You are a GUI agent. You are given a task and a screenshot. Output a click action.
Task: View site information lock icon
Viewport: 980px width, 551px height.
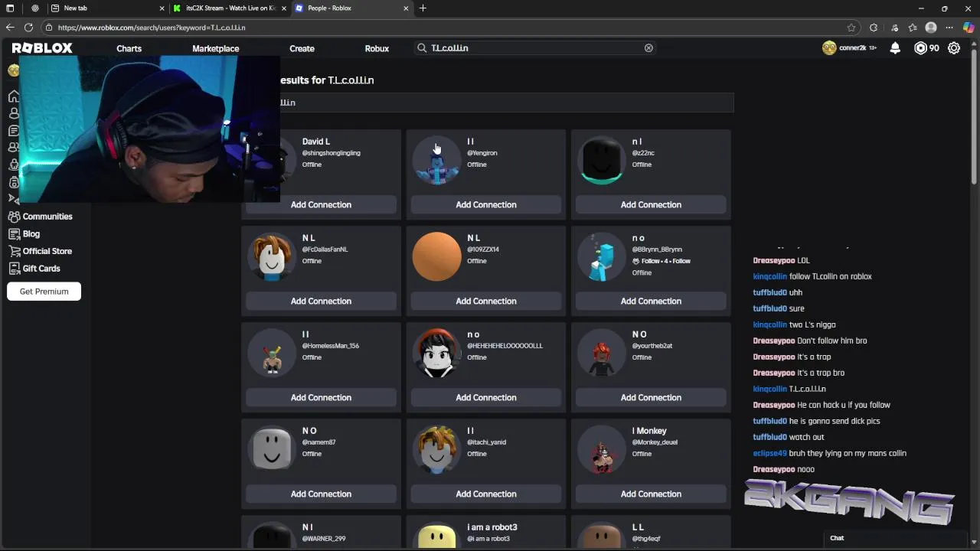click(x=49, y=28)
